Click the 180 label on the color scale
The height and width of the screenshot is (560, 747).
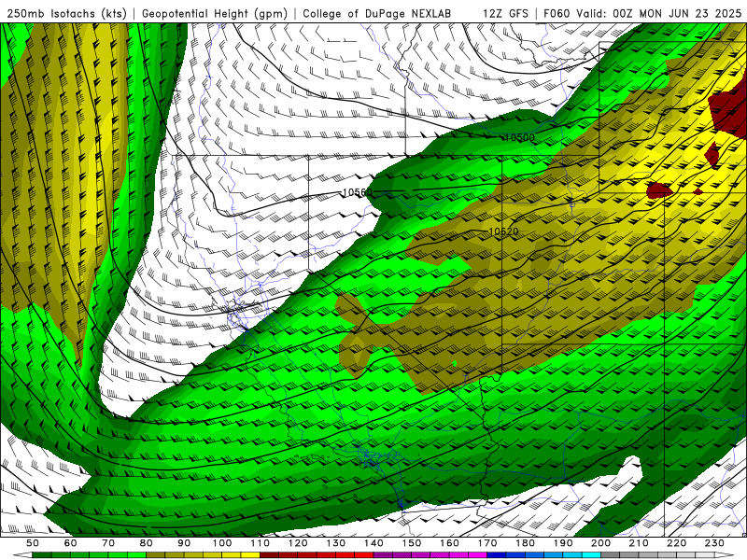(x=526, y=543)
